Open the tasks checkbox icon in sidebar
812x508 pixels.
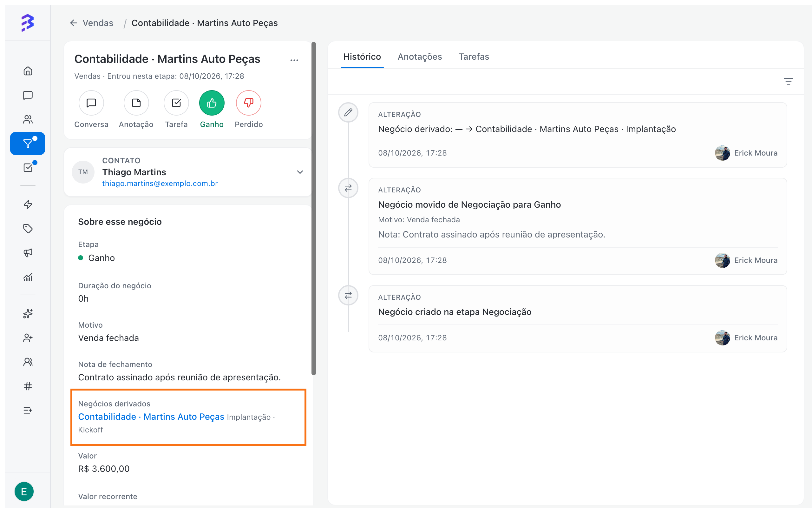pos(28,168)
